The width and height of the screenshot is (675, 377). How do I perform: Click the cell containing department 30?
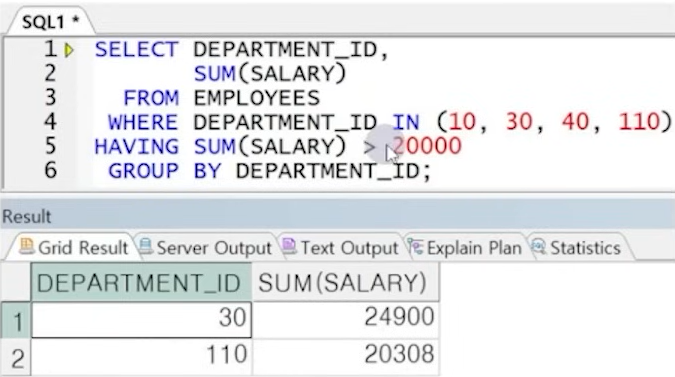(142, 320)
